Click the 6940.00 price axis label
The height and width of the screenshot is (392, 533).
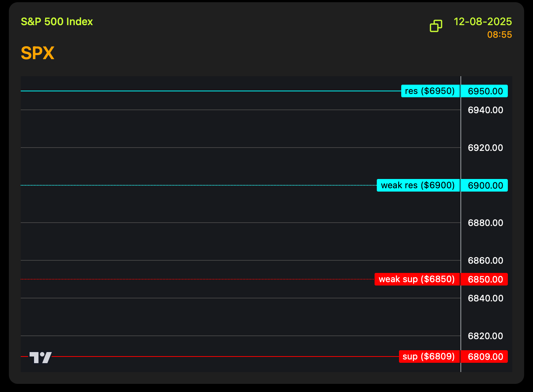coord(485,110)
